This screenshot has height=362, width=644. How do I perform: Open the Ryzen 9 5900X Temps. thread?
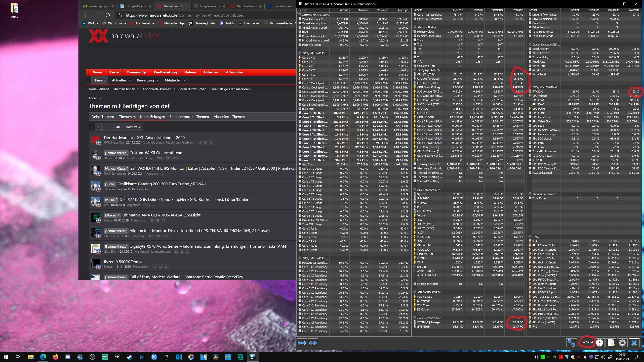(124, 262)
